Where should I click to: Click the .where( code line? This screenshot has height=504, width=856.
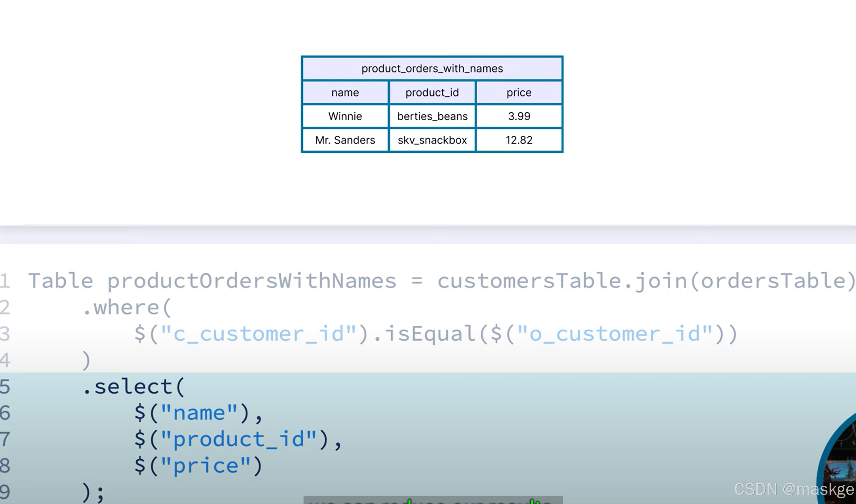pyautogui.click(x=127, y=308)
